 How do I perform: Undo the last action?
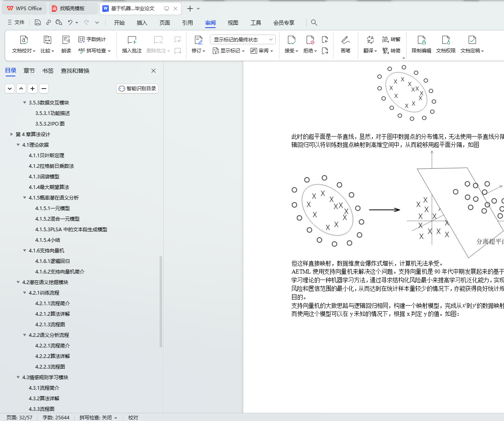point(70,22)
